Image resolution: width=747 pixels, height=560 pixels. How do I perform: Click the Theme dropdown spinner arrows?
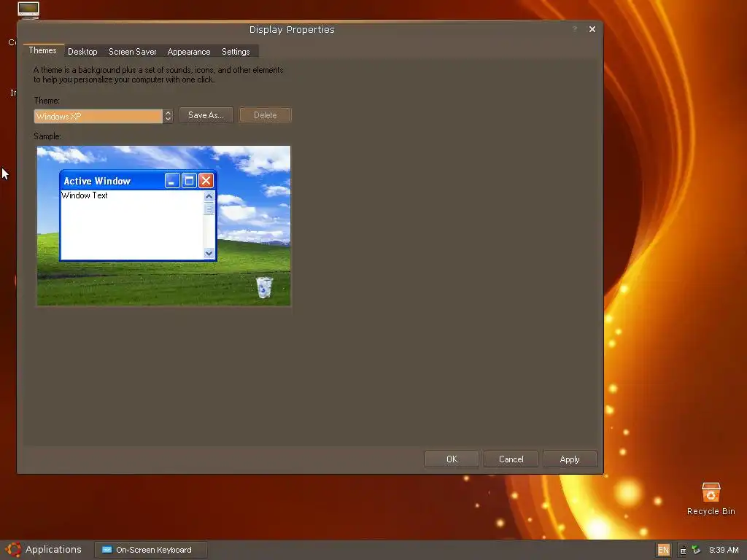(x=168, y=116)
